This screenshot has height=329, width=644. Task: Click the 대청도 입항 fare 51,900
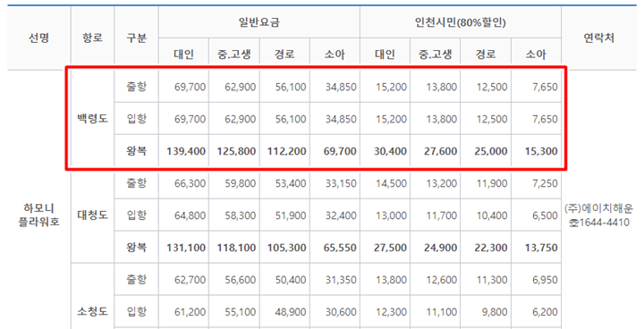coord(291,215)
